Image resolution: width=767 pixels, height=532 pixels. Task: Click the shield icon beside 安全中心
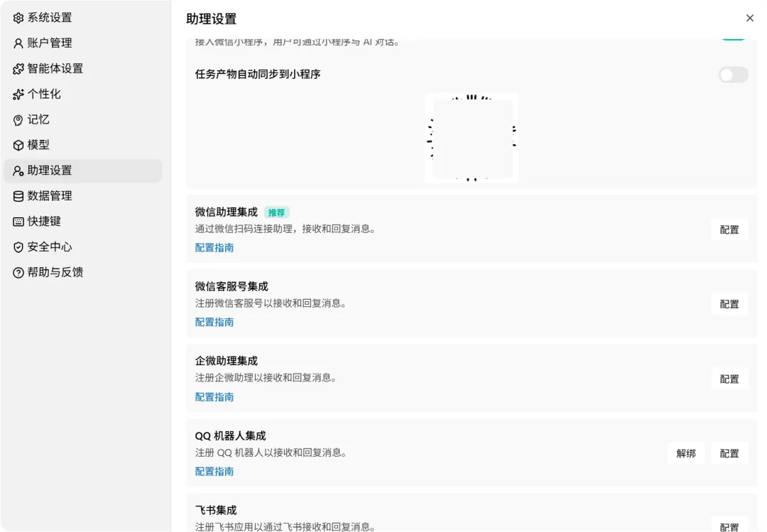18,247
